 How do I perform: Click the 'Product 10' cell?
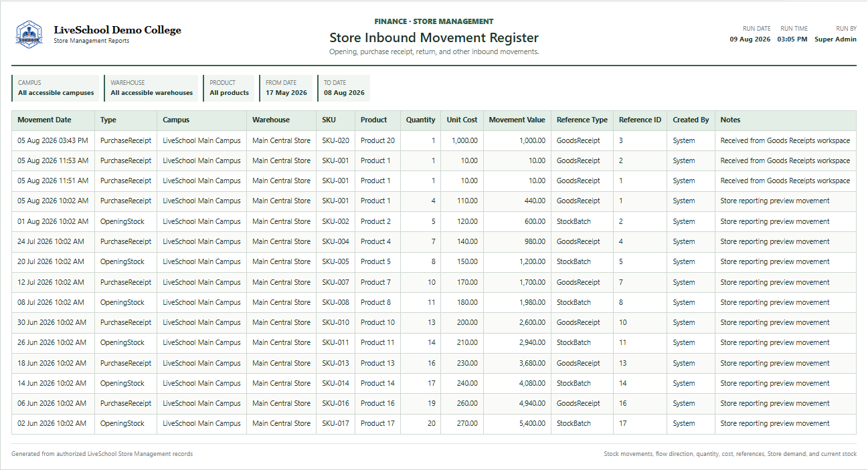pyautogui.click(x=377, y=323)
